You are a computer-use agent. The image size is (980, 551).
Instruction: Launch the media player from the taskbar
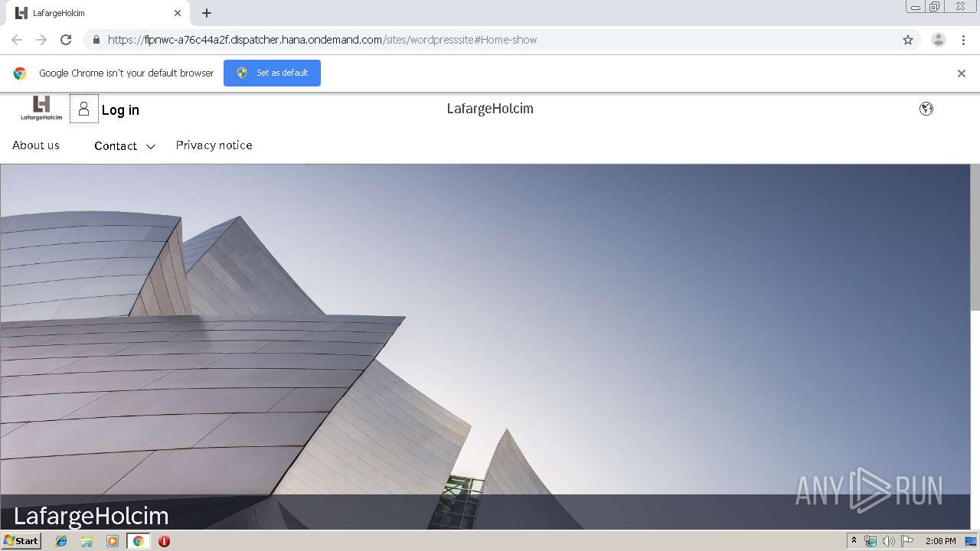tap(113, 541)
